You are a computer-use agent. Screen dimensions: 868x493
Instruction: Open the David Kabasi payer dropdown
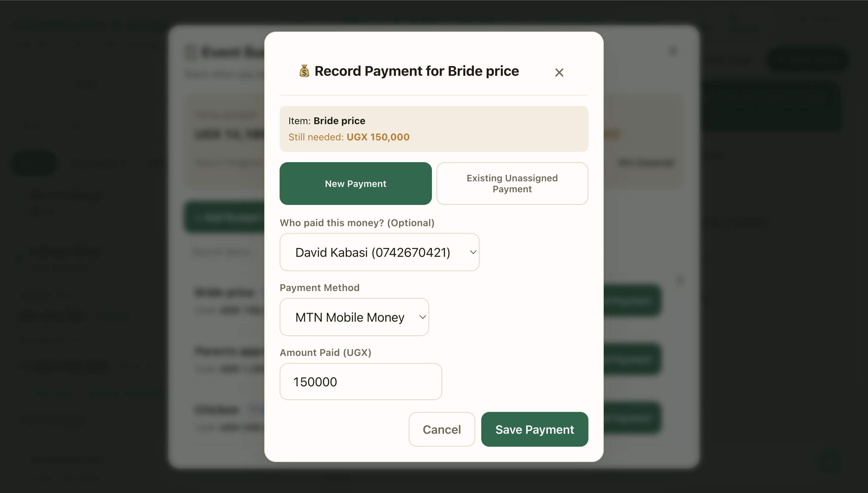pos(379,252)
